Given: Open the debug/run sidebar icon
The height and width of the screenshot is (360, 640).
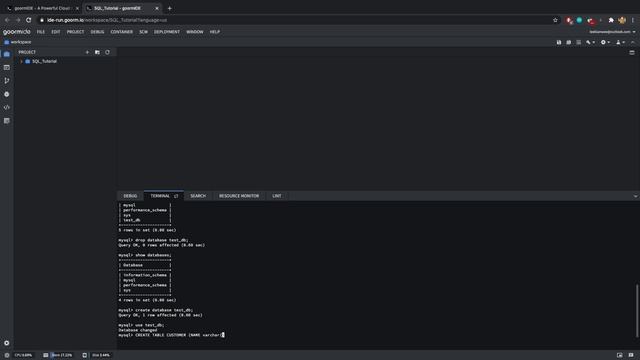Looking at the screenshot, I should point(7,94).
